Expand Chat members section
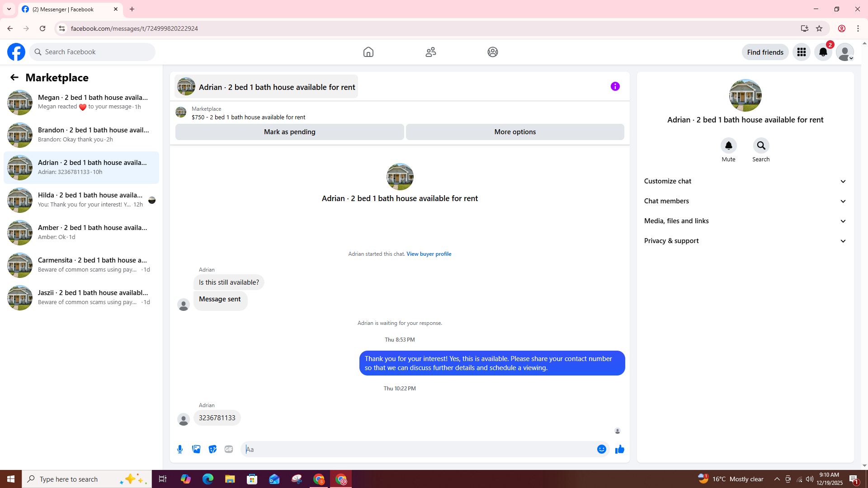This screenshot has height=488, width=868. [x=745, y=201]
